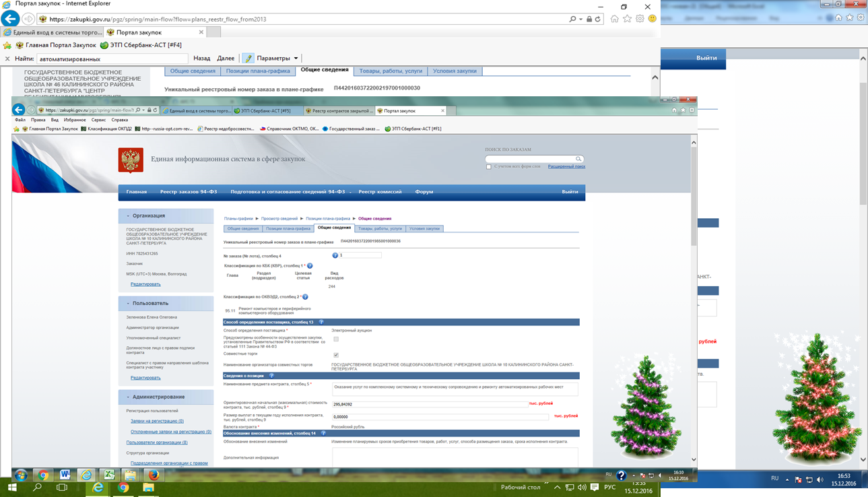Open Избранное menu in embedded IE

click(x=75, y=120)
